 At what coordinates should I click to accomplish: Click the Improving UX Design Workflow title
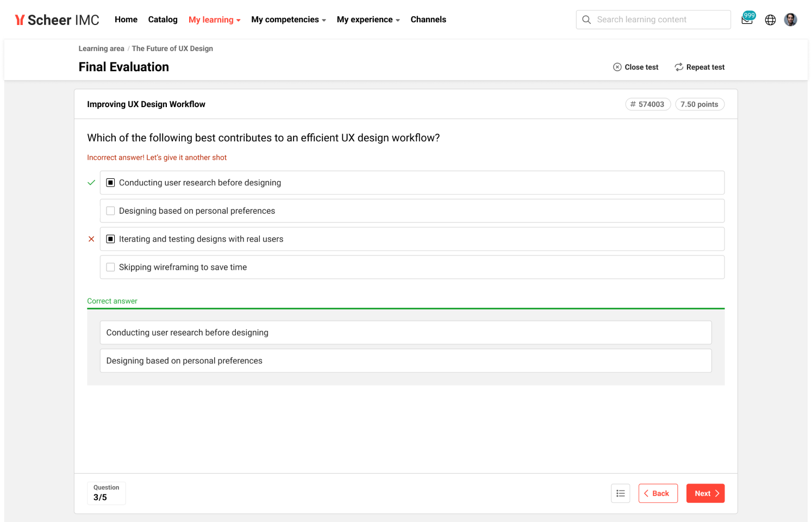click(146, 104)
